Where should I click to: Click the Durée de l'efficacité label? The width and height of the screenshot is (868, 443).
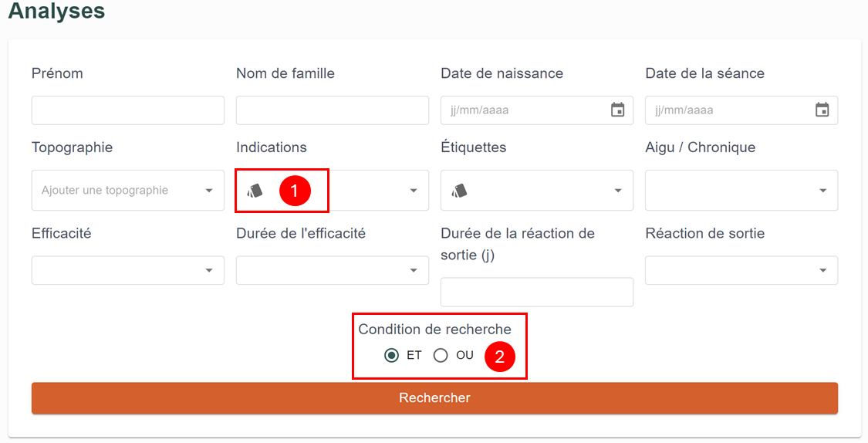pos(301,233)
